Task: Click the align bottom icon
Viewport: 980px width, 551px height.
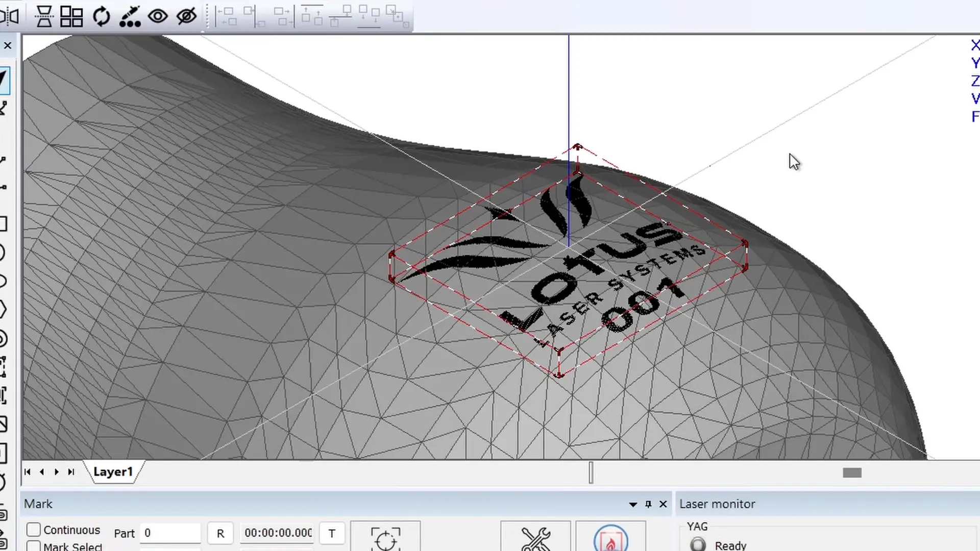Action: point(369,16)
